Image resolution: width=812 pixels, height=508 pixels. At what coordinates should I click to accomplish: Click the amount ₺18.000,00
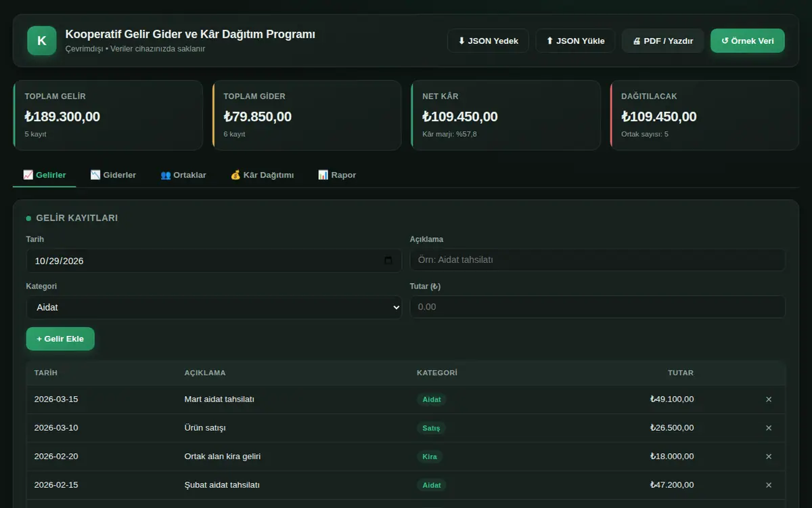pyautogui.click(x=672, y=457)
